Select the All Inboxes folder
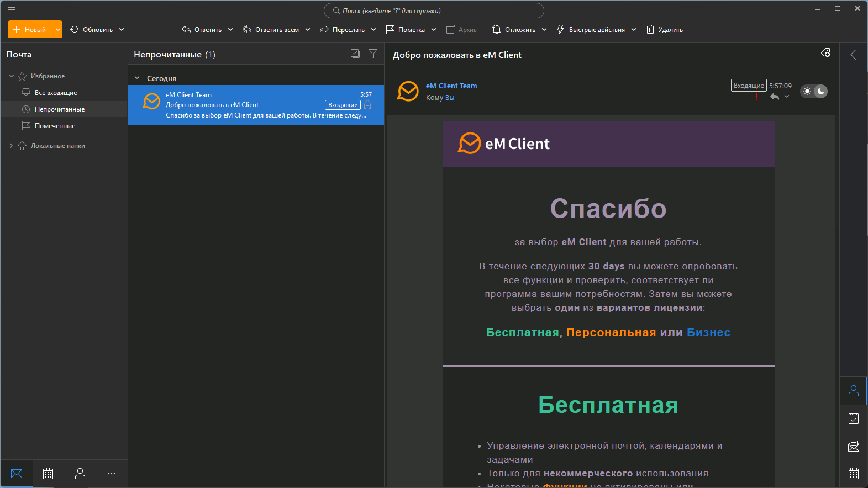This screenshot has height=488, width=868. point(55,93)
